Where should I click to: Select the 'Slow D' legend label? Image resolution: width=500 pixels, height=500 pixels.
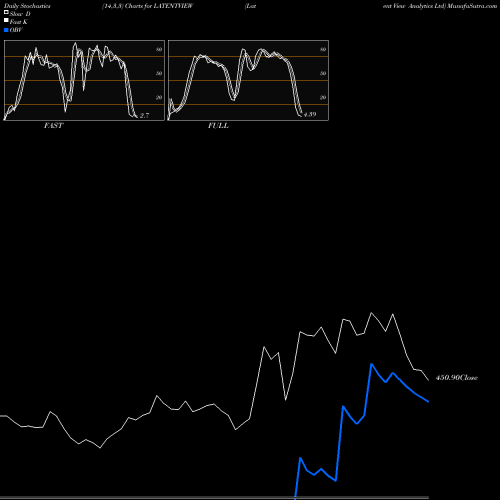[20, 14]
